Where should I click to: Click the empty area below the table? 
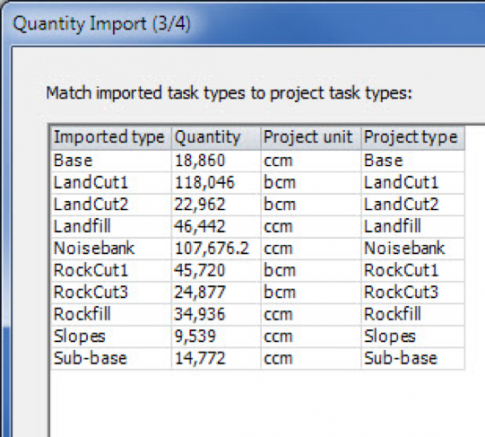[x=267, y=403]
